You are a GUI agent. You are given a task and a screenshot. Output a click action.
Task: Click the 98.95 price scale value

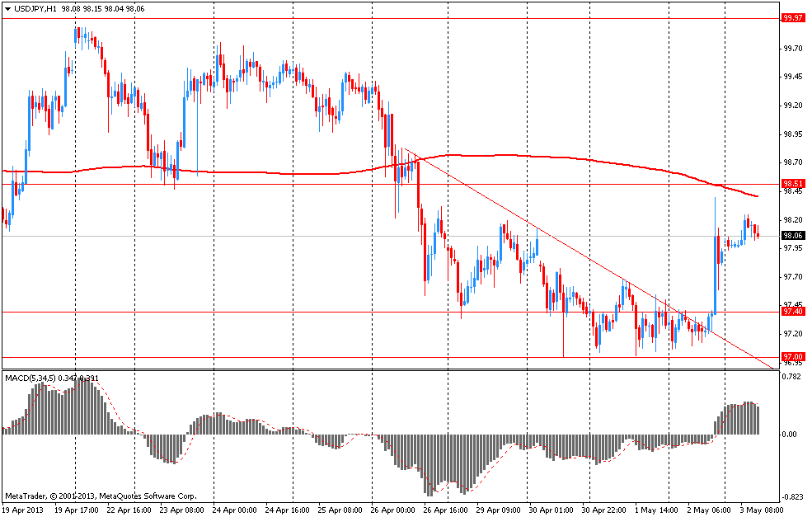793,134
